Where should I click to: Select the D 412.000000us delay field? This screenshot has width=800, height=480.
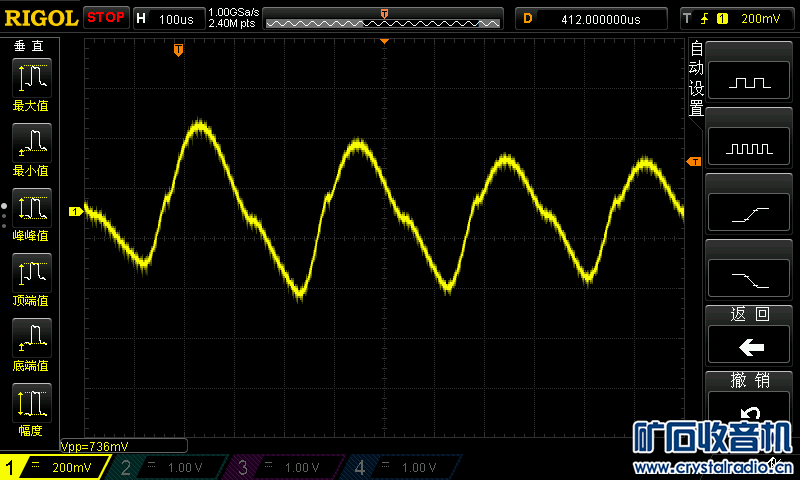click(591, 19)
